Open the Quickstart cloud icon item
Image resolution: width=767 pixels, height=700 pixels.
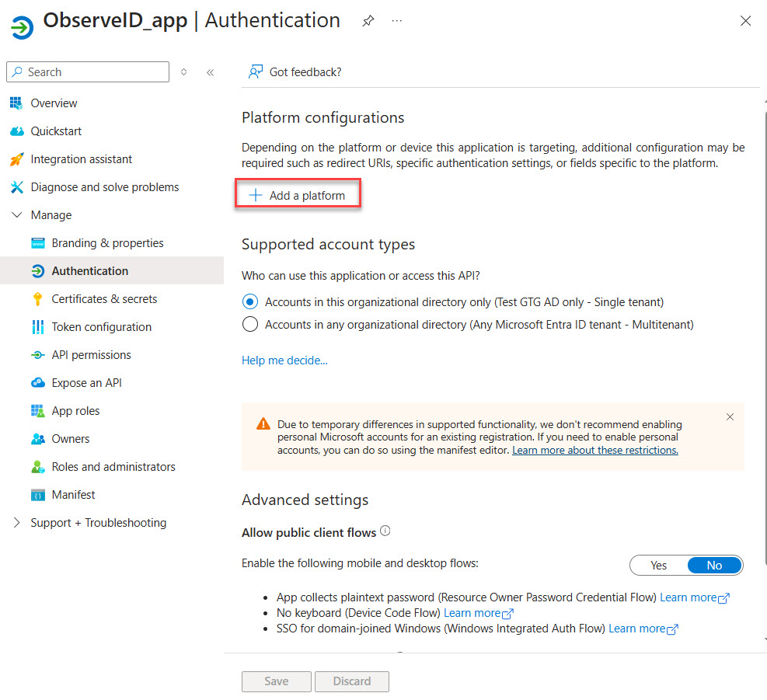pyautogui.click(x=56, y=131)
